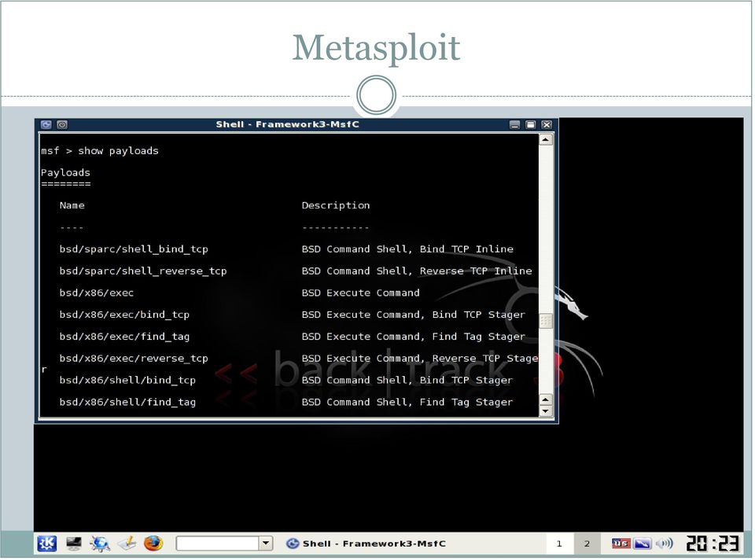The width and height of the screenshot is (755, 560).
Task: Click 'BSD Command Shell, Reverse TCP Inline' description
Action: pyautogui.click(x=417, y=271)
